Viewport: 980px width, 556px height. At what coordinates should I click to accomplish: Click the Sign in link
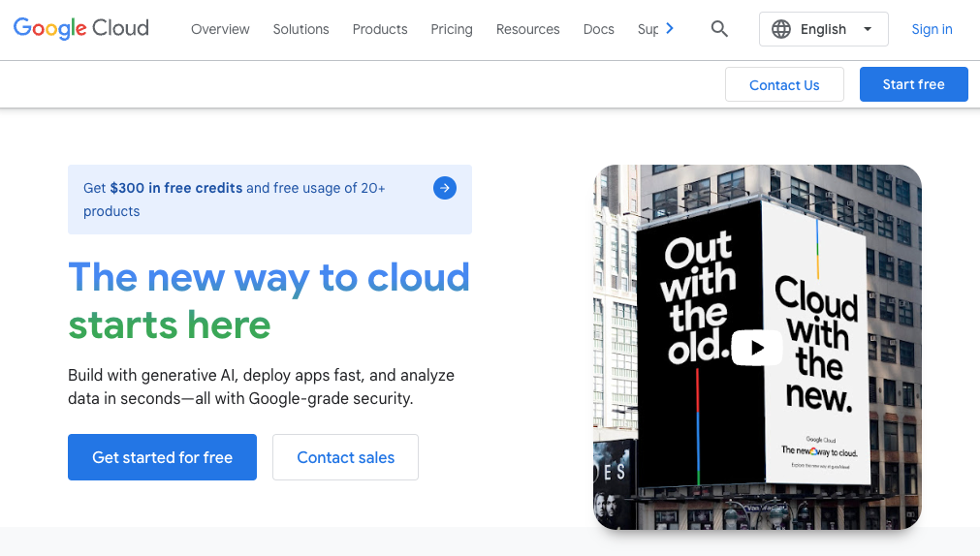tap(932, 29)
